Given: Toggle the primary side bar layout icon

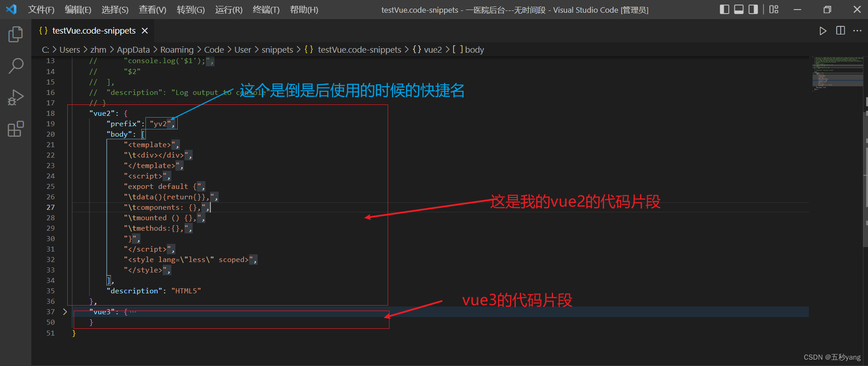Looking at the screenshot, I should pyautogui.click(x=724, y=9).
